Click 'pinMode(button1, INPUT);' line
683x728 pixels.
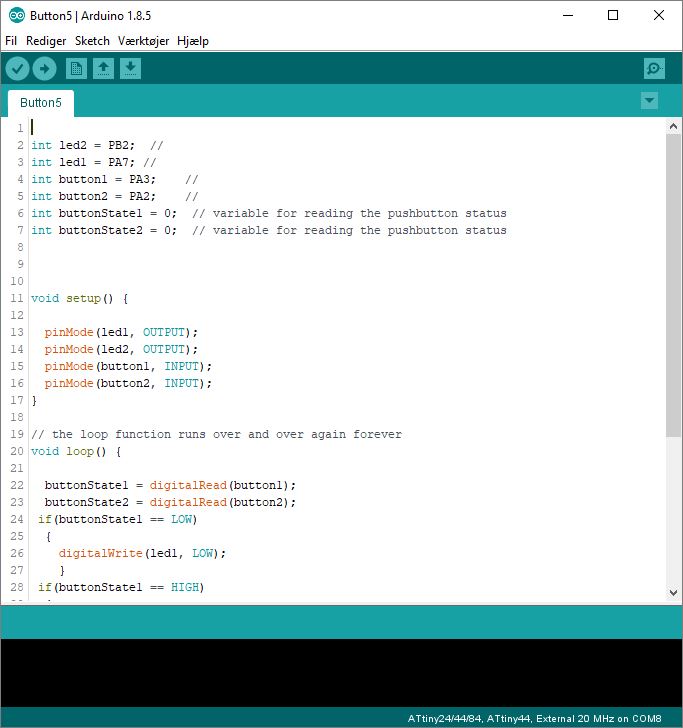[x=128, y=366]
